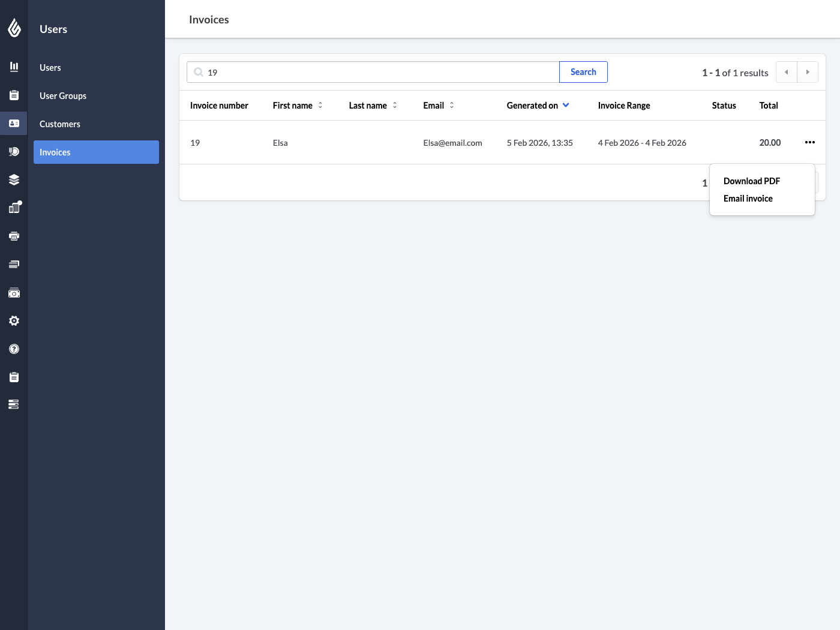
Task: Open the cash register icon
Action: (14, 293)
